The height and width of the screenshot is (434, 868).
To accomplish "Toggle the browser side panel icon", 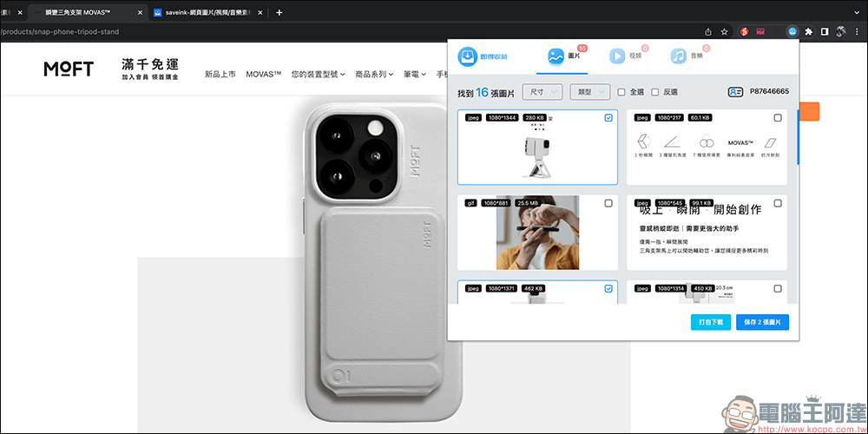I will (x=825, y=31).
